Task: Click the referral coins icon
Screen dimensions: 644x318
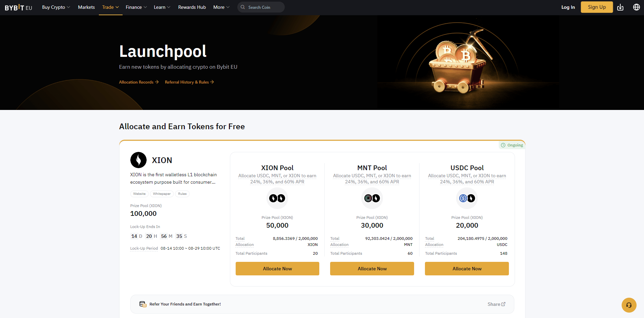Action: (143, 304)
